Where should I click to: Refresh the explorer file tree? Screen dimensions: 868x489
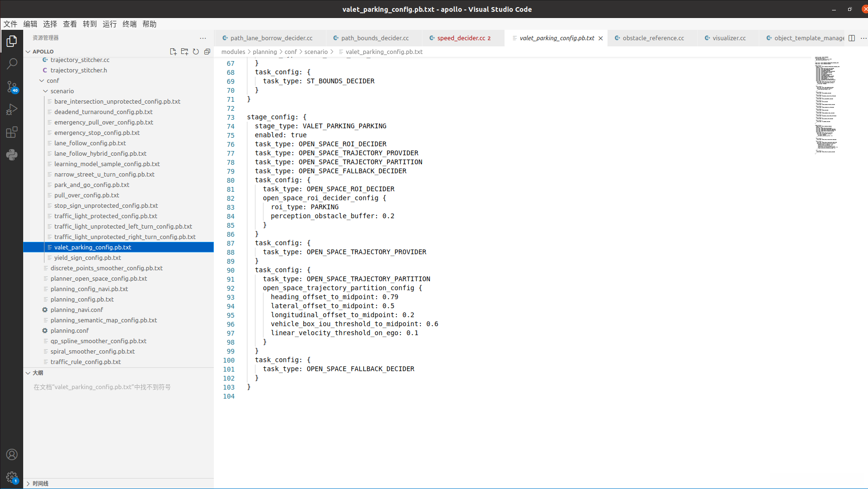[x=196, y=52]
